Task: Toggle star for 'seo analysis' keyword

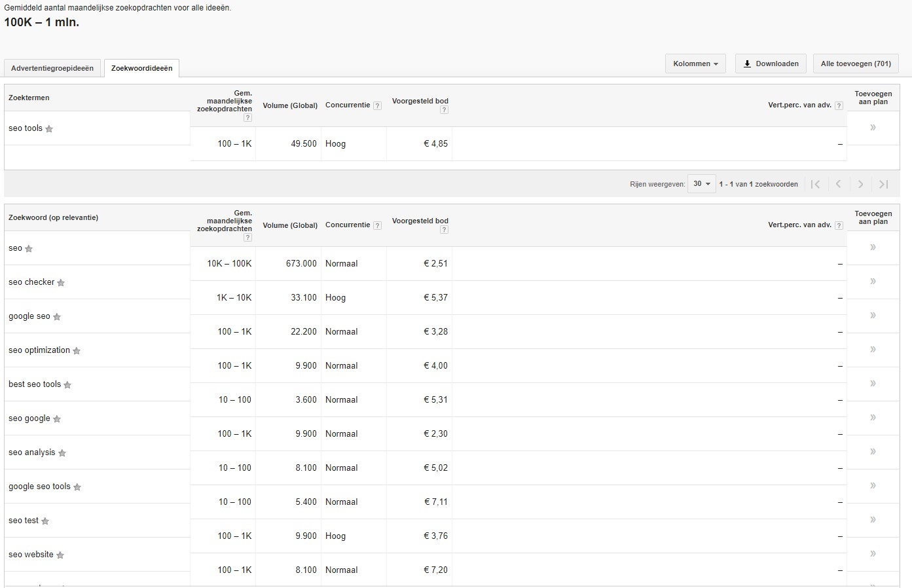Action: click(x=62, y=453)
